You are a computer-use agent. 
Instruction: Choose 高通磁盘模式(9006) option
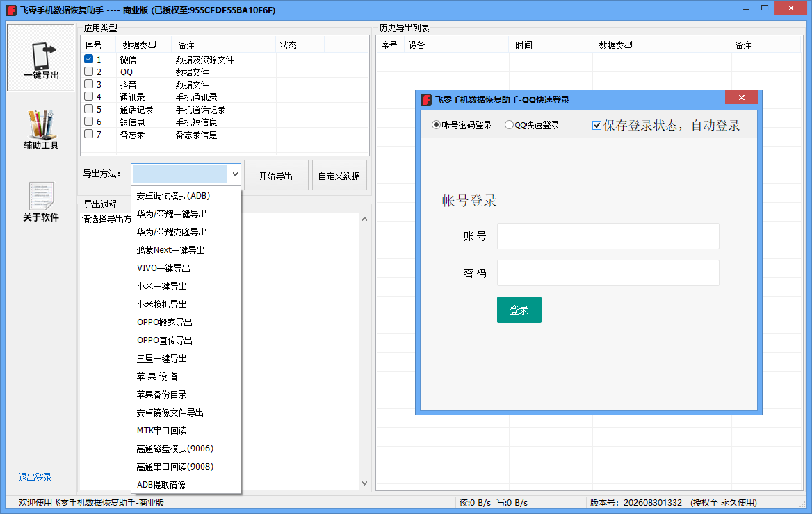[186, 448]
